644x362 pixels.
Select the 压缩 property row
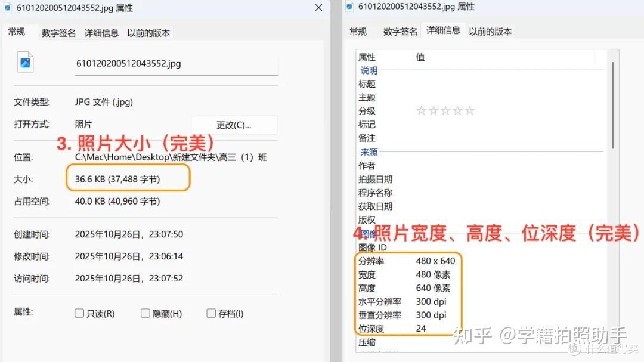(481, 342)
